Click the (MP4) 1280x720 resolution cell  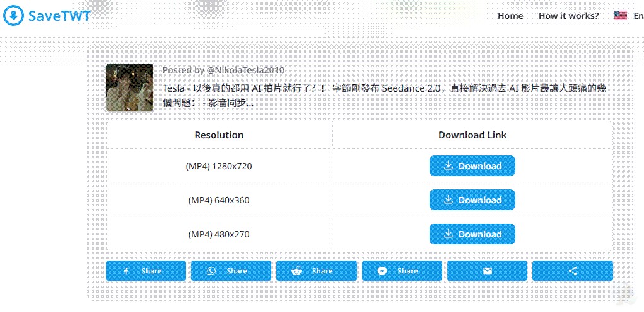click(219, 166)
